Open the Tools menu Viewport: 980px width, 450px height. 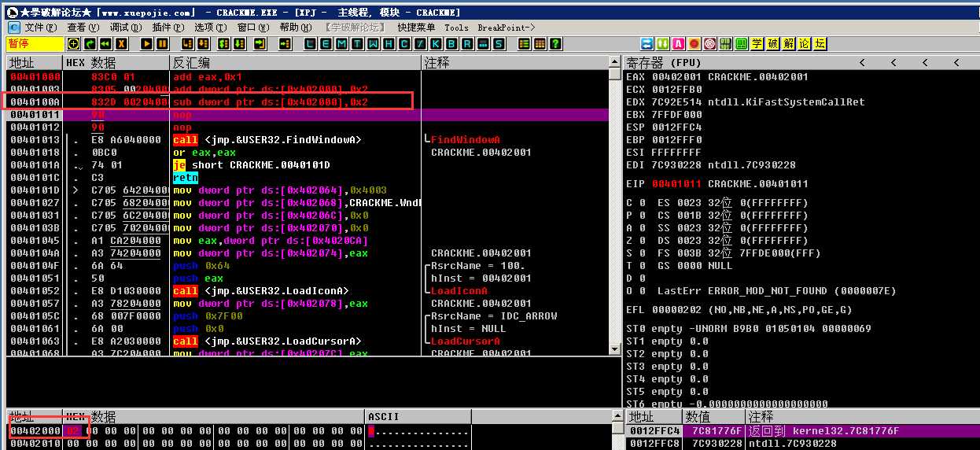456,27
